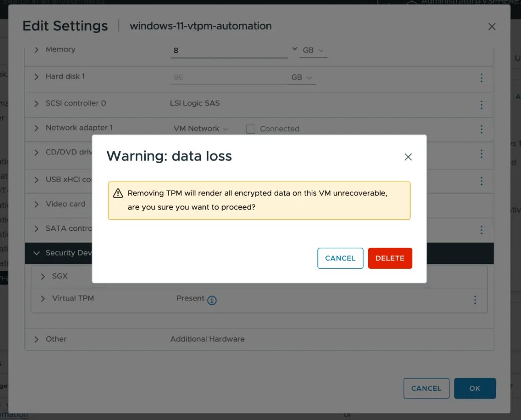Open the Network adapter 1 actions menu
The width and height of the screenshot is (521, 420).
pyautogui.click(x=482, y=129)
